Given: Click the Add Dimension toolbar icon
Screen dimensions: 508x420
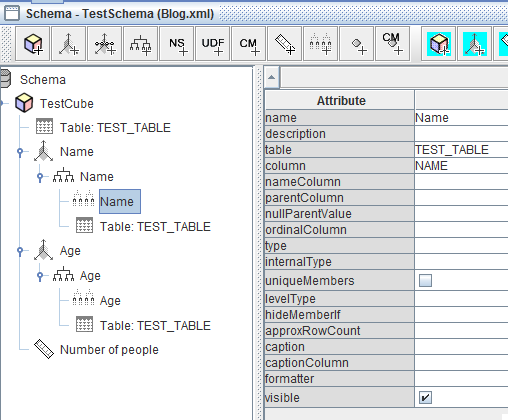Looking at the screenshot, I should tap(69, 44).
